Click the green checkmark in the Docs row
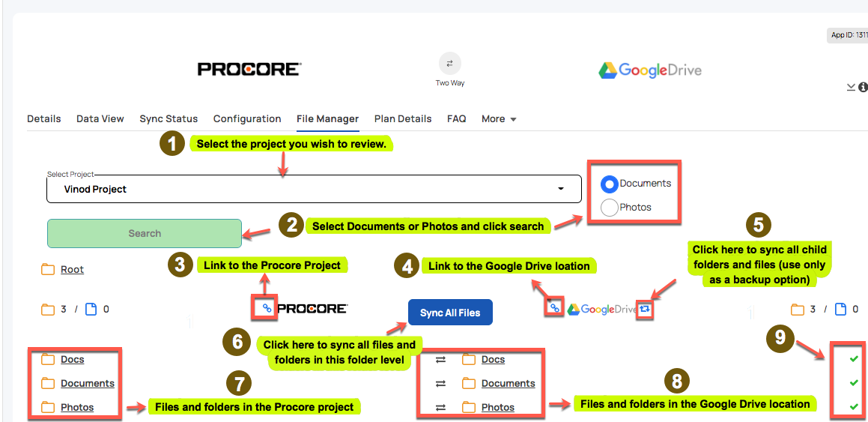The image size is (868, 422). tap(854, 360)
